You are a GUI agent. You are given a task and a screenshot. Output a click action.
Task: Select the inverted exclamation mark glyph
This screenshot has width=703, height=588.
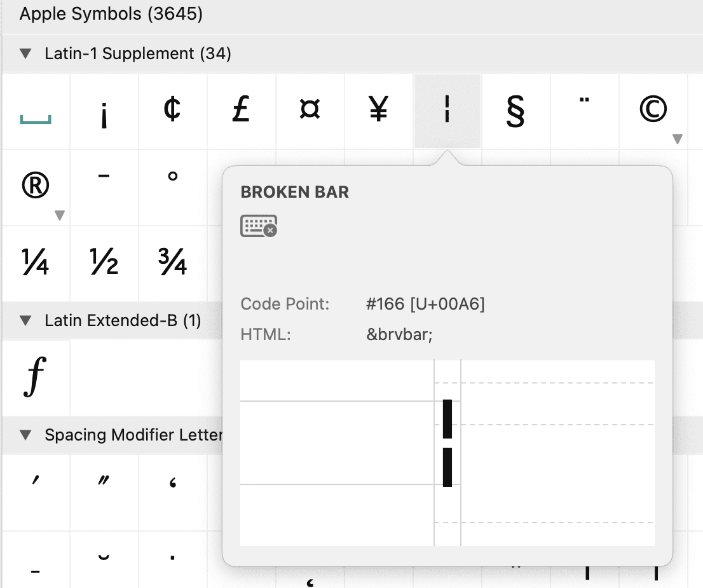pos(104,112)
